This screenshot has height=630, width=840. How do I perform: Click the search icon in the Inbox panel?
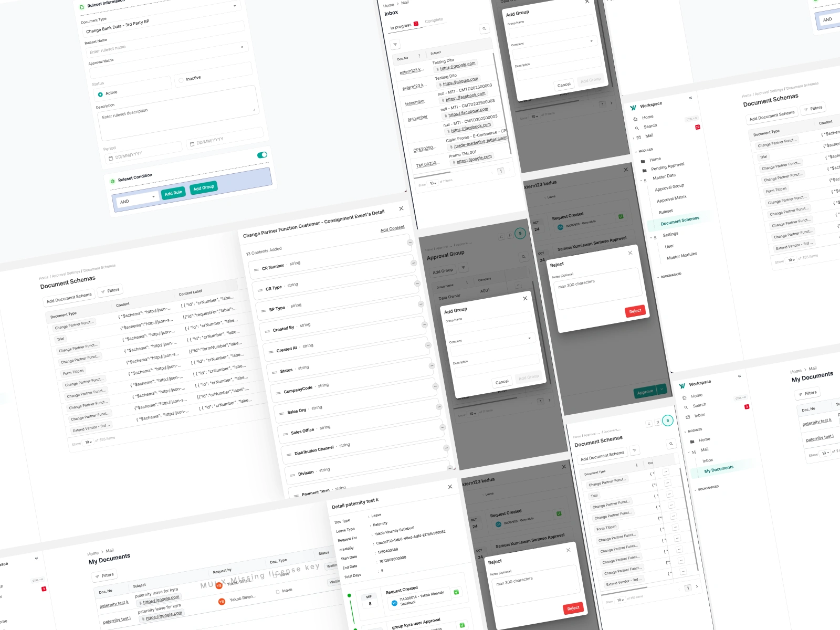[484, 28]
